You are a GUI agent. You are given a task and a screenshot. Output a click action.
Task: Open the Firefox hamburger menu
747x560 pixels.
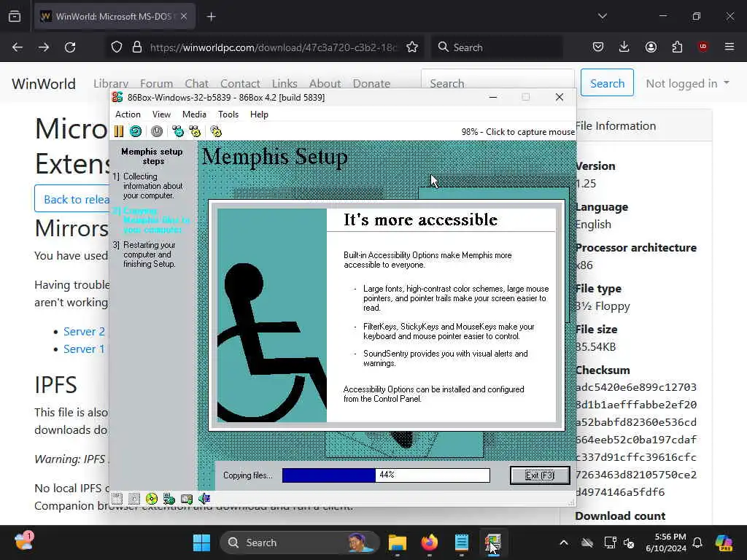[x=729, y=47]
